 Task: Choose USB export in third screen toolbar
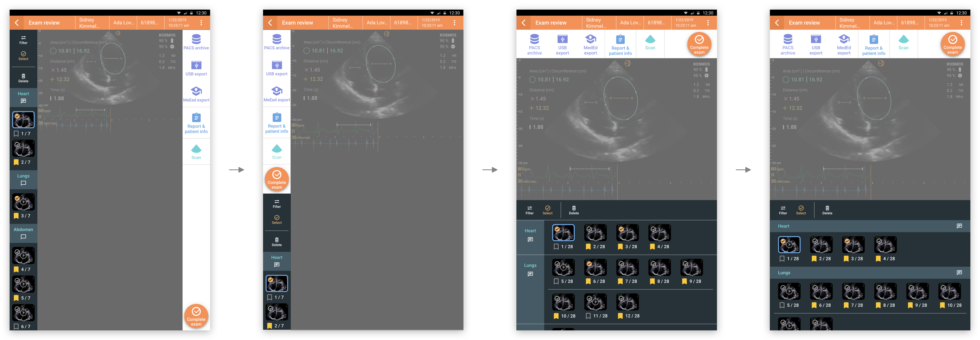pyautogui.click(x=562, y=45)
